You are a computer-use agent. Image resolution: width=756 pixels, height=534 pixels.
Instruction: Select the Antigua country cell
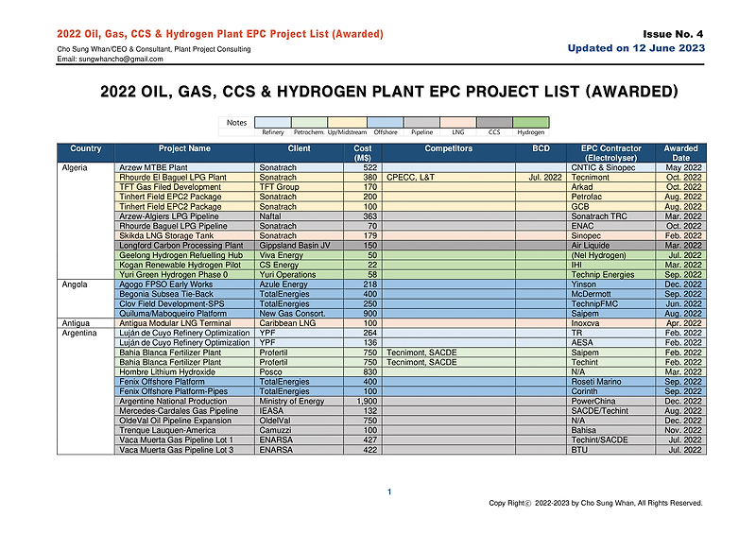point(86,323)
